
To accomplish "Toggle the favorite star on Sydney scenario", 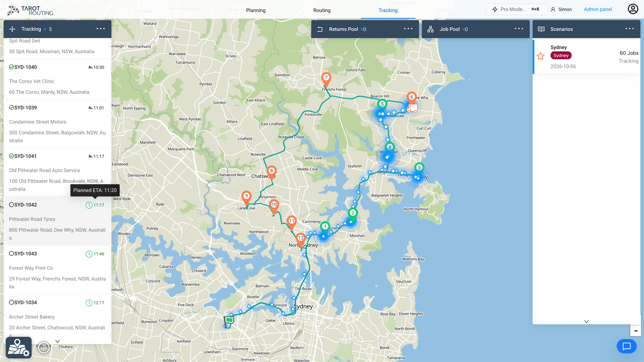I will (x=540, y=56).
